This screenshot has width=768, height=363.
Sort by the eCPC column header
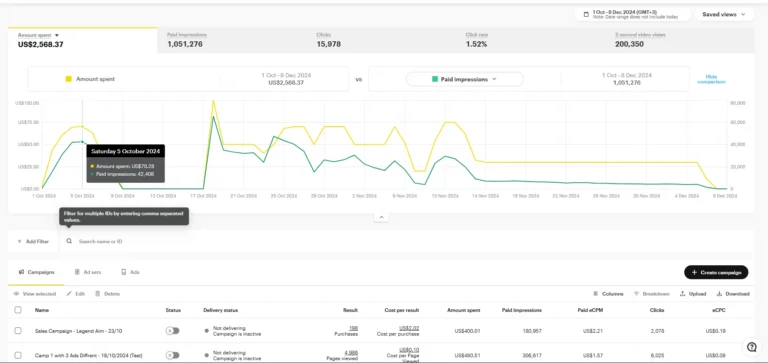(x=720, y=310)
